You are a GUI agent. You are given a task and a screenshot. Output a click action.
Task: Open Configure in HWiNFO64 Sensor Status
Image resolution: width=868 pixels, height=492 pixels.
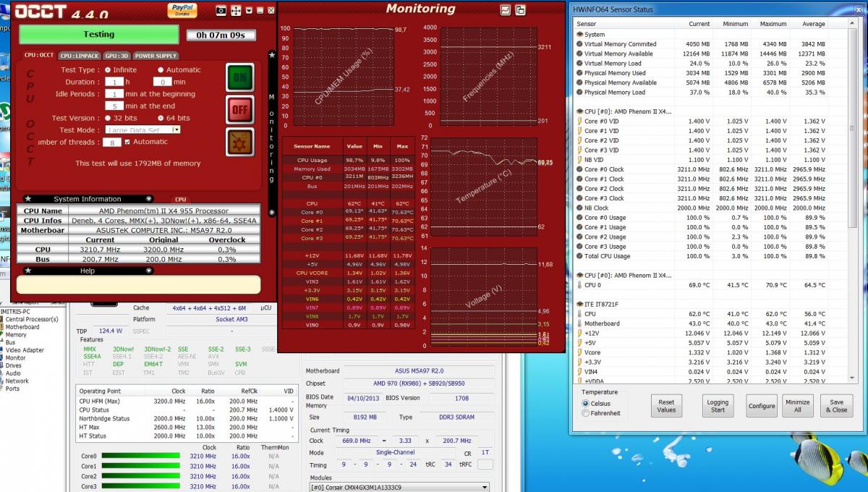coord(762,406)
